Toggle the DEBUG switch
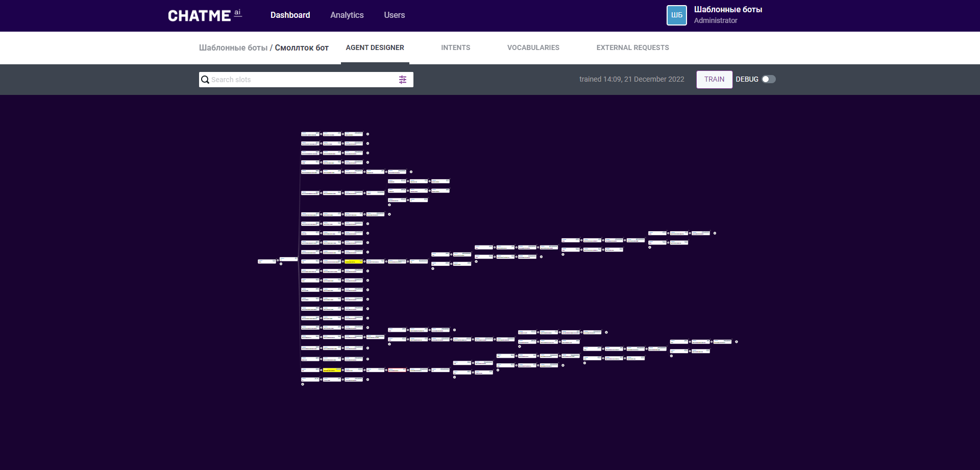This screenshot has height=470, width=980. click(768, 79)
